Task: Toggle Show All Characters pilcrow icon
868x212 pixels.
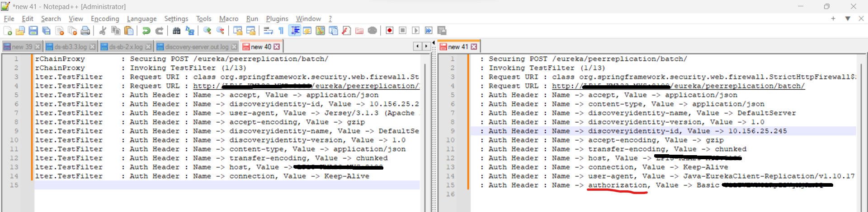Action: click(x=281, y=31)
